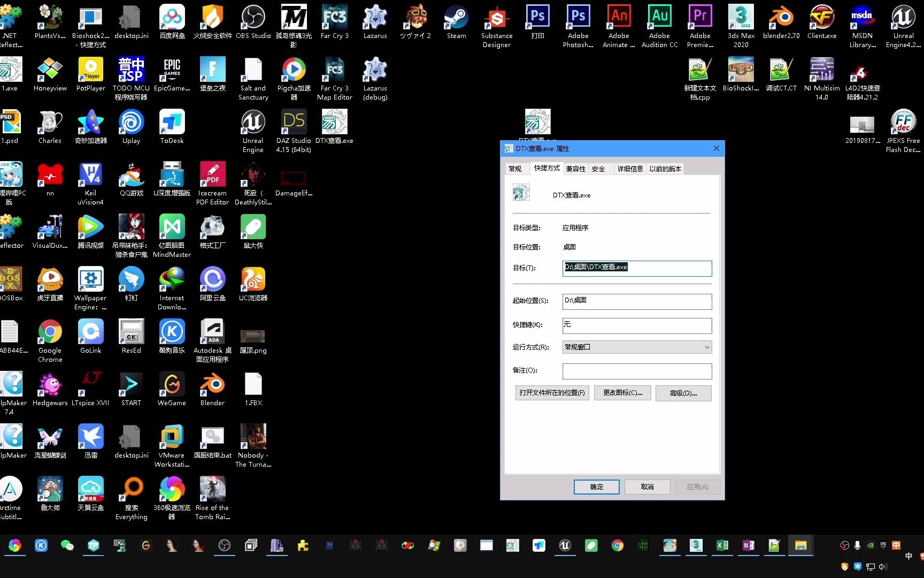
Task: Select the PotPlayer desktop icon
Action: 91,75
